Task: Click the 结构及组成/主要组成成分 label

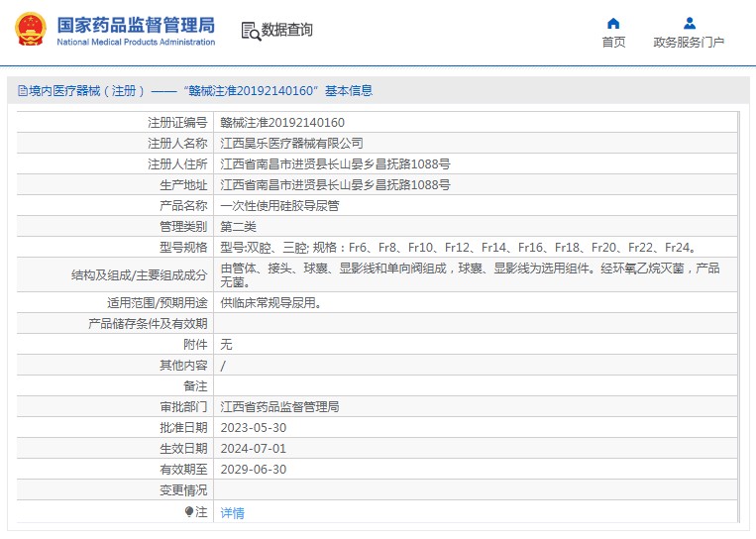Action: tap(140, 275)
